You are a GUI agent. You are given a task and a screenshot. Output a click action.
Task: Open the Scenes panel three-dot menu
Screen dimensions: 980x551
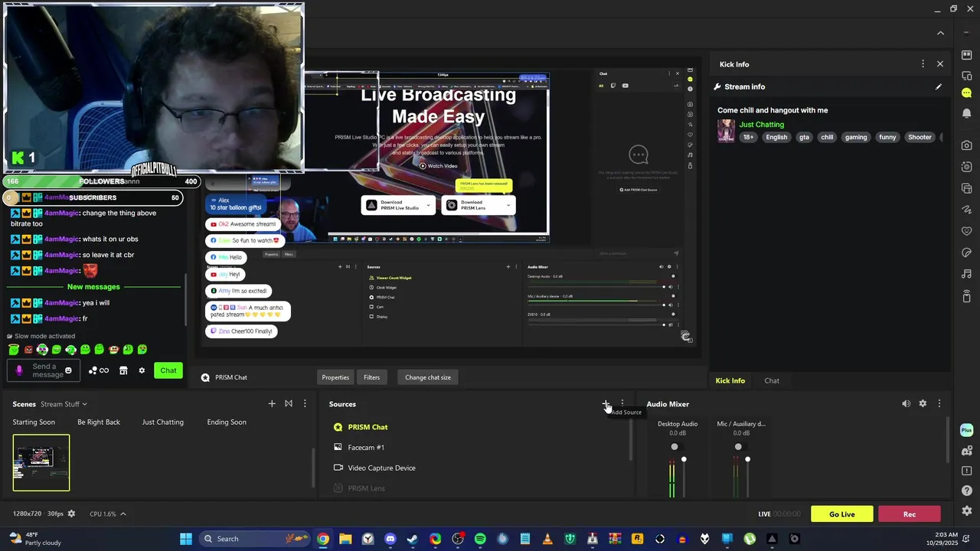click(305, 403)
